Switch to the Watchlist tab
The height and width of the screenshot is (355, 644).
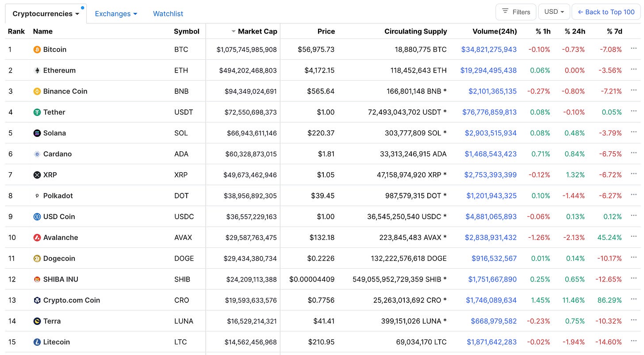[x=168, y=14]
